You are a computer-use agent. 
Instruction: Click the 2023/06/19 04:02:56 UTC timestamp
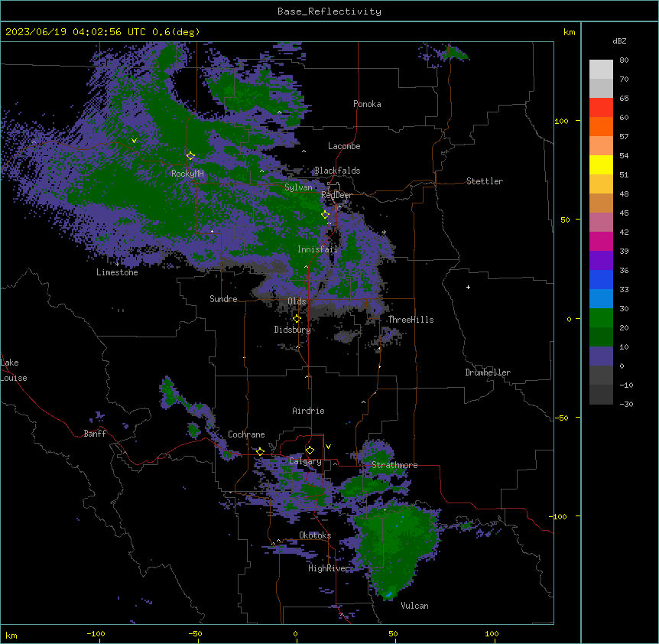76,32
